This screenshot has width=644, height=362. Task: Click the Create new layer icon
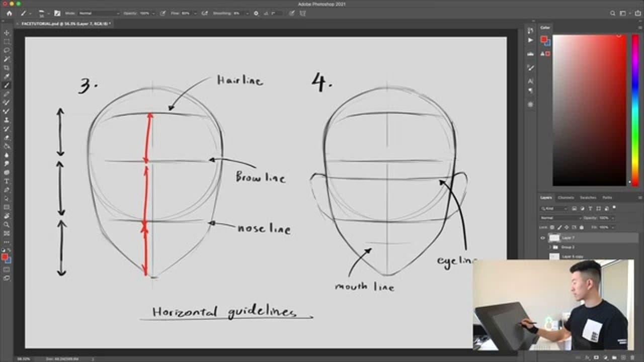pyautogui.click(x=623, y=357)
